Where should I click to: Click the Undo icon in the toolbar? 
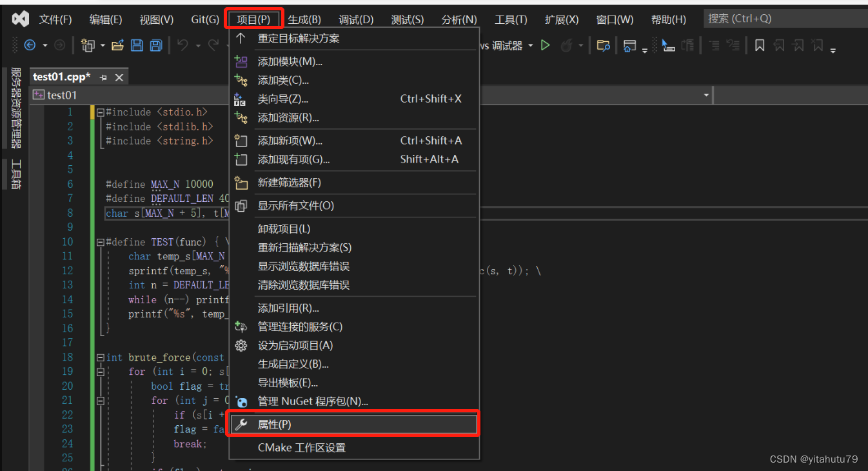click(x=182, y=45)
